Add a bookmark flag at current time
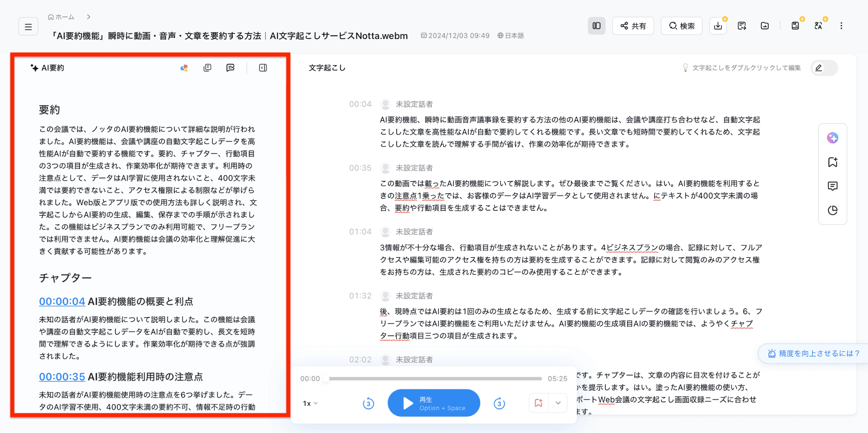Viewport: 868px width, 433px height. (x=539, y=403)
